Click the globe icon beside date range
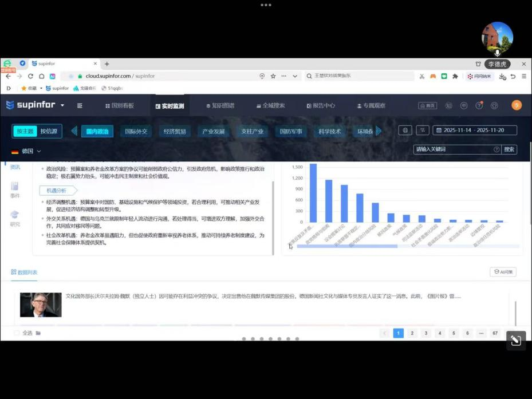This screenshot has width=532, height=399. click(405, 131)
